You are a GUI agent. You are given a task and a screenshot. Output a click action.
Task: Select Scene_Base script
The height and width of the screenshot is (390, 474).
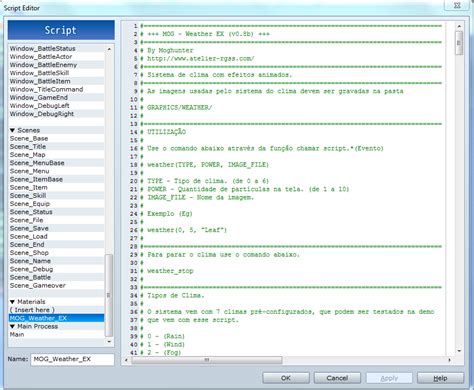click(x=57, y=138)
